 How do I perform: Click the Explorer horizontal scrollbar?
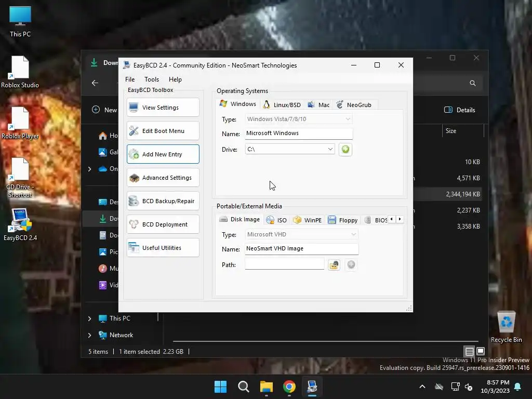click(x=325, y=341)
